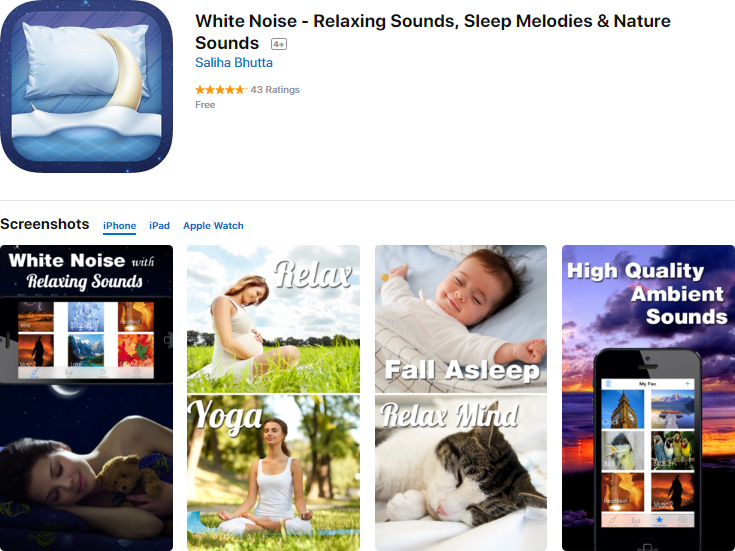Image resolution: width=735 pixels, height=551 pixels.
Task: Open the High Quality Ambient Sounds screenshot
Action: [x=648, y=398]
